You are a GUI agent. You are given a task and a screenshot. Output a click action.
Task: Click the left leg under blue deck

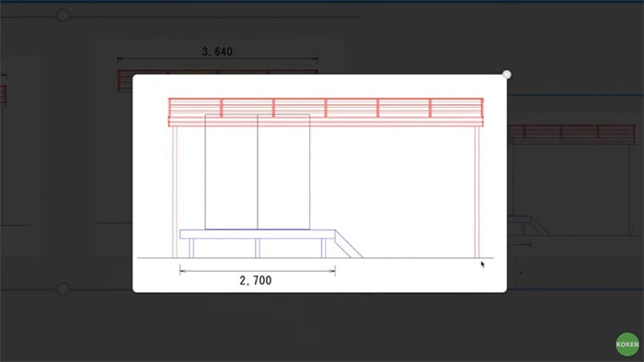tap(191, 248)
